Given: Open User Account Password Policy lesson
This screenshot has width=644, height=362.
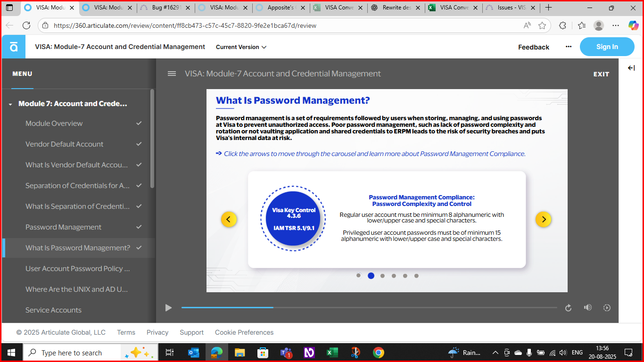Looking at the screenshot, I should (78, 269).
